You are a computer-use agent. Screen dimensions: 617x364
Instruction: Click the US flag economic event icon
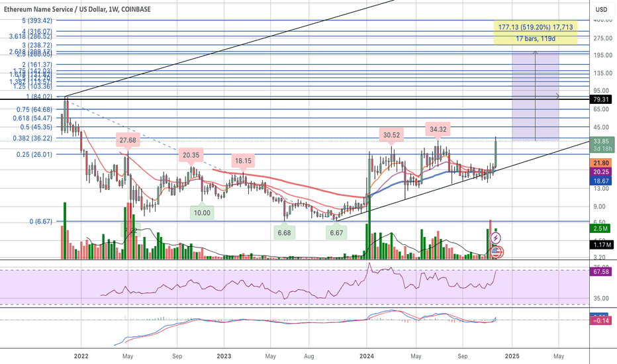[x=497, y=252]
